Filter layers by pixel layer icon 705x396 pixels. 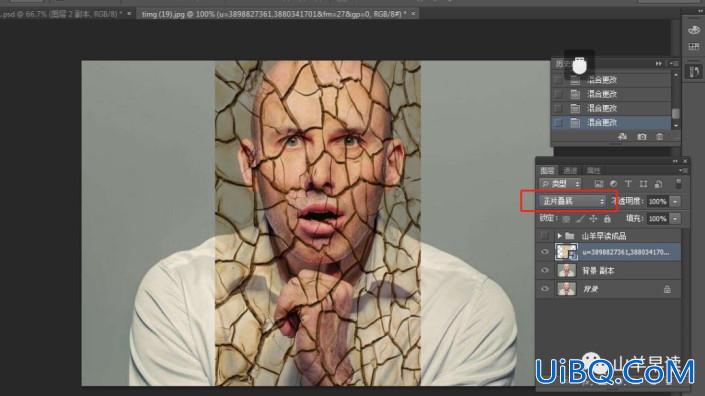598,183
